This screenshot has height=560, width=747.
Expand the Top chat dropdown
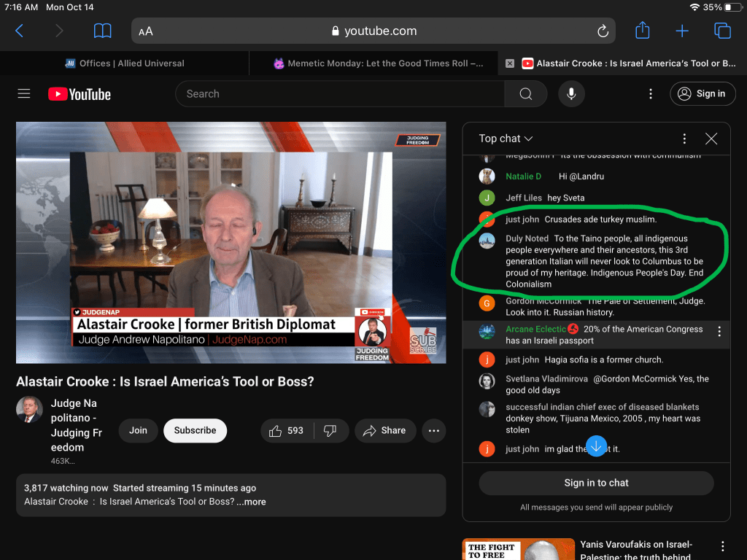click(506, 139)
